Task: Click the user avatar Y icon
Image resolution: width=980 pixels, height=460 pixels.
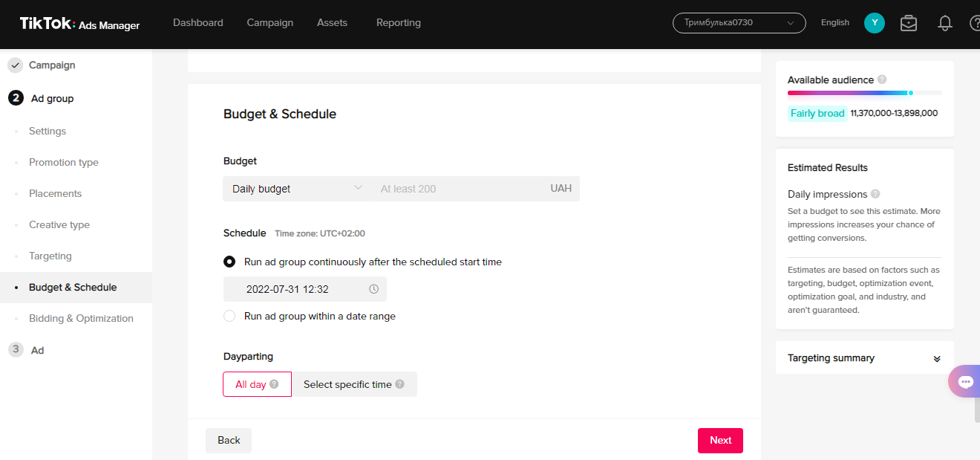Action: (875, 23)
